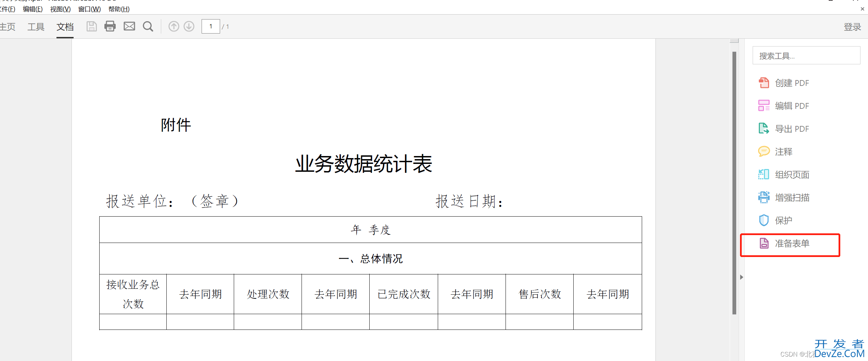Click the 年 季度 table row
This screenshot has width=868, height=361.
[371, 230]
